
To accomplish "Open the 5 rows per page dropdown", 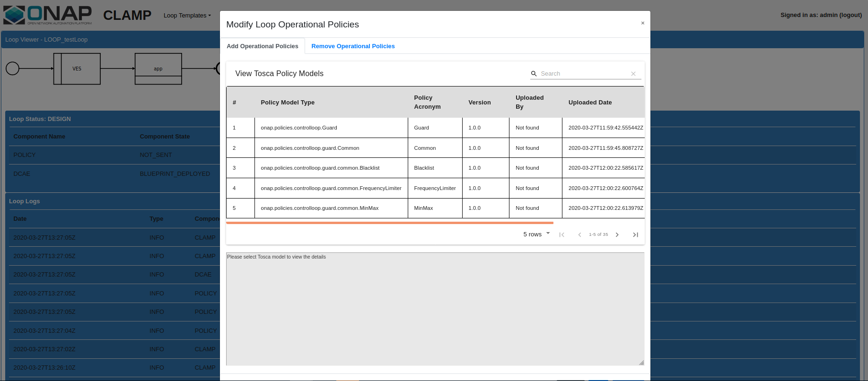I will (x=536, y=234).
